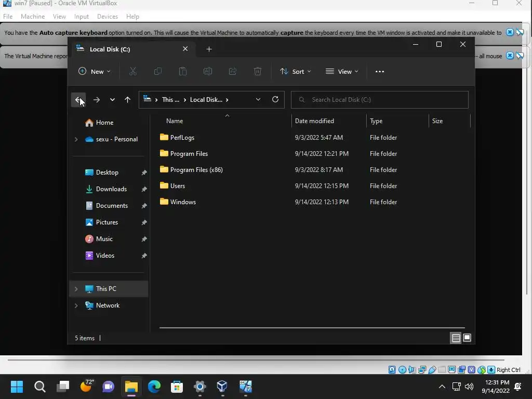Image resolution: width=532 pixels, height=399 pixels.
Task: Add a new Explorer tab with plus
Action: point(209,49)
